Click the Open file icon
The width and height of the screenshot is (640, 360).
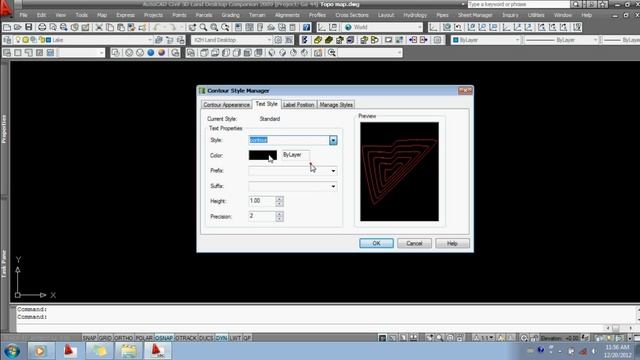(x=18, y=27)
